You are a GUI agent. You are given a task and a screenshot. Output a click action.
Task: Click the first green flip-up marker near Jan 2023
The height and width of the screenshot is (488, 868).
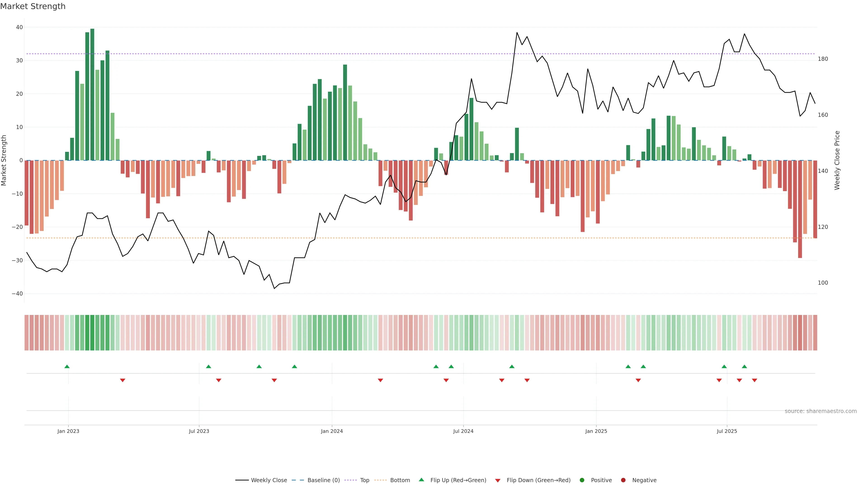pyautogui.click(x=67, y=366)
